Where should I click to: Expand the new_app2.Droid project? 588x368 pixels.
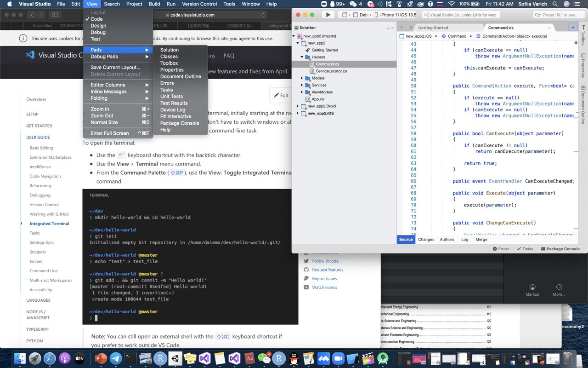[x=298, y=106]
